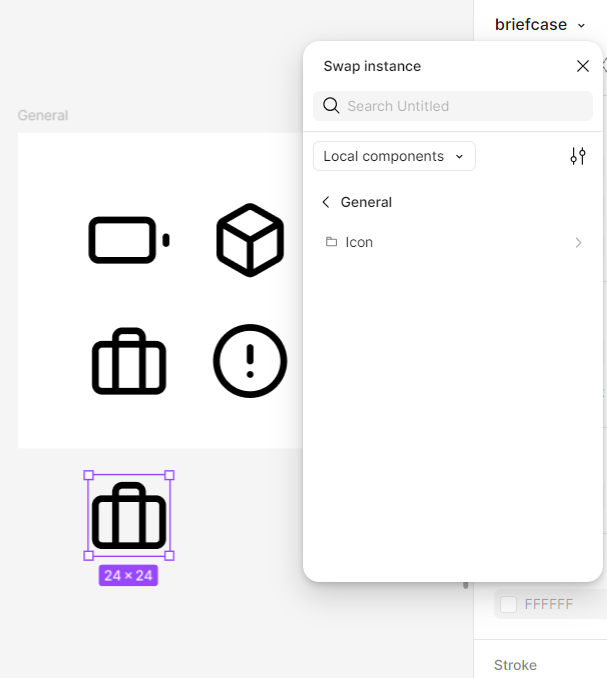This screenshot has height=678, width=607.
Task: Click the FFFFFF fill color swatch
Action: click(x=508, y=604)
